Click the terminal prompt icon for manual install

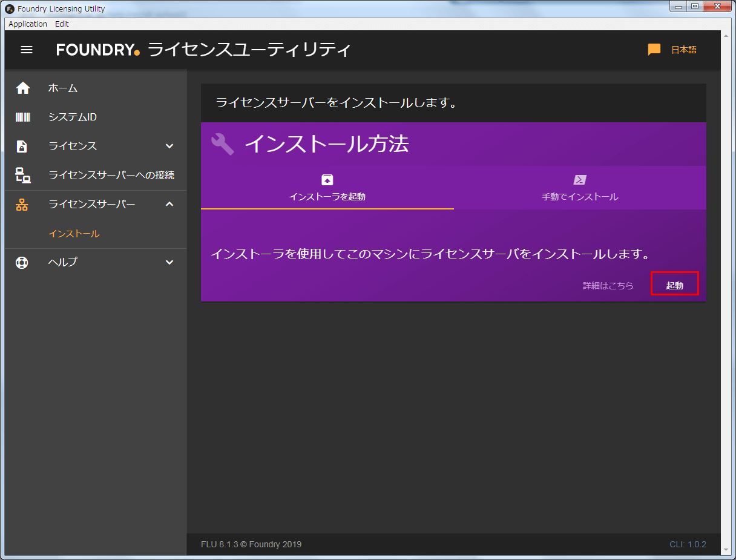(x=580, y=180)
